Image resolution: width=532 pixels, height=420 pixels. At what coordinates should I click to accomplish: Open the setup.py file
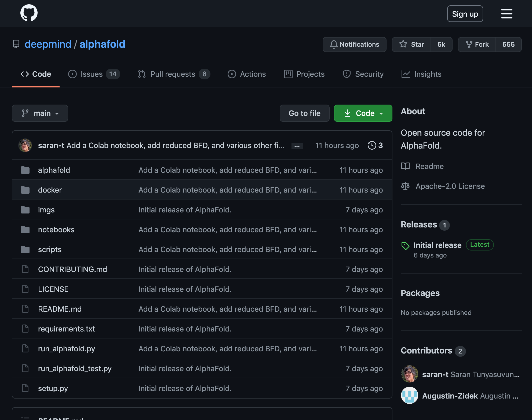coord(53,388)
